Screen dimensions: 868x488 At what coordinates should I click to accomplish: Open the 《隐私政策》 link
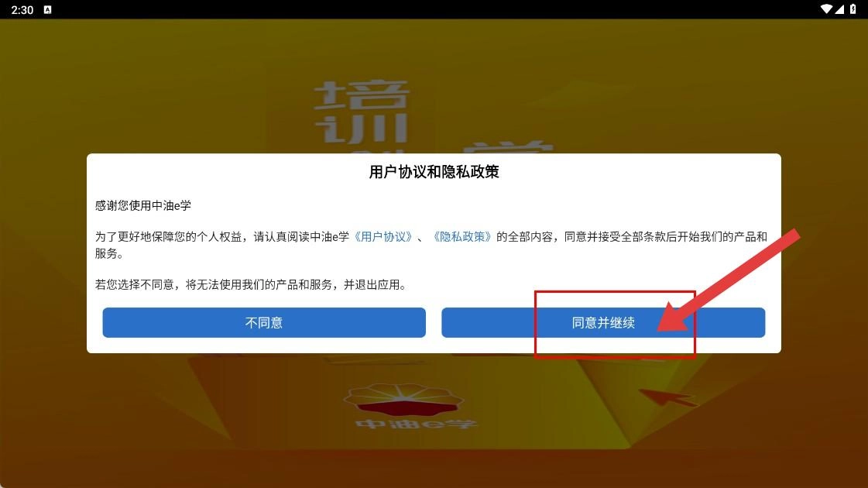(462, 236)
